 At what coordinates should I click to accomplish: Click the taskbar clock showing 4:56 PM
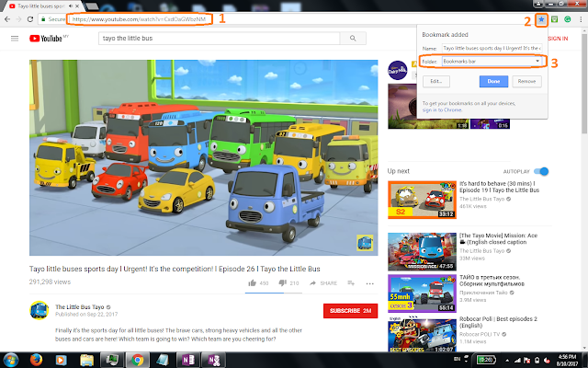(x=567, y=360)
